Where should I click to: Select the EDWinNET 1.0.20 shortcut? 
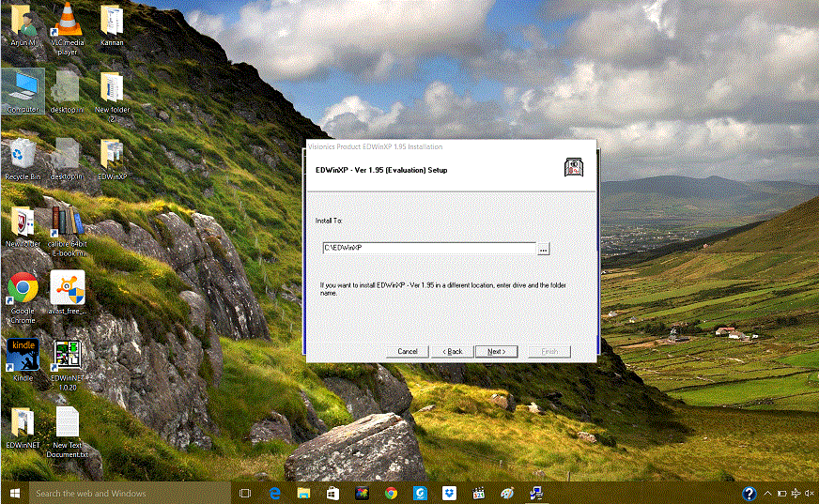click(68, 365)
